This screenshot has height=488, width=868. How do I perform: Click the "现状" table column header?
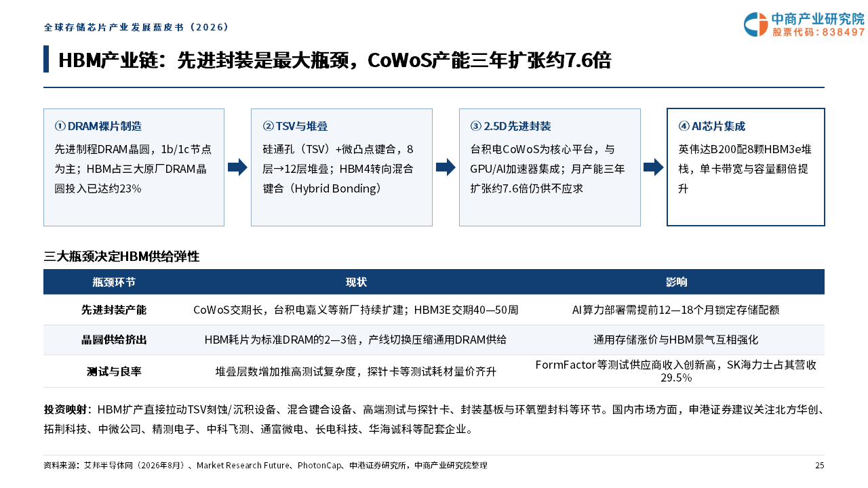pyautogui.click(x=356, y=282)
